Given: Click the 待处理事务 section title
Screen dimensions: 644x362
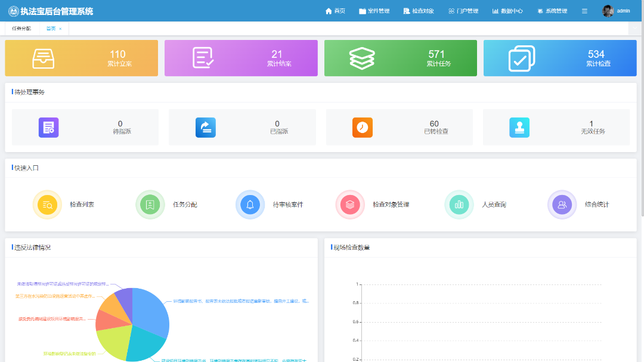Looking at the screenshot, I should [29, 92].
